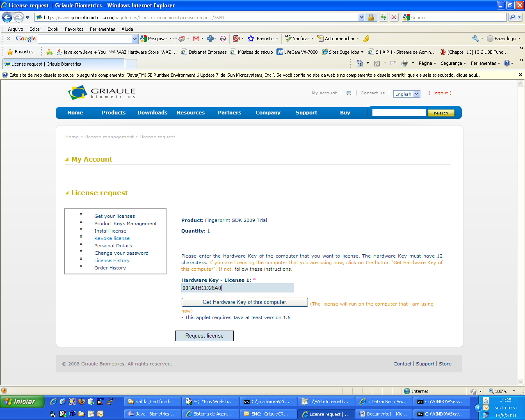Open a new blank tab
This screenshot has height=420, width=525.
coord(130,64)
